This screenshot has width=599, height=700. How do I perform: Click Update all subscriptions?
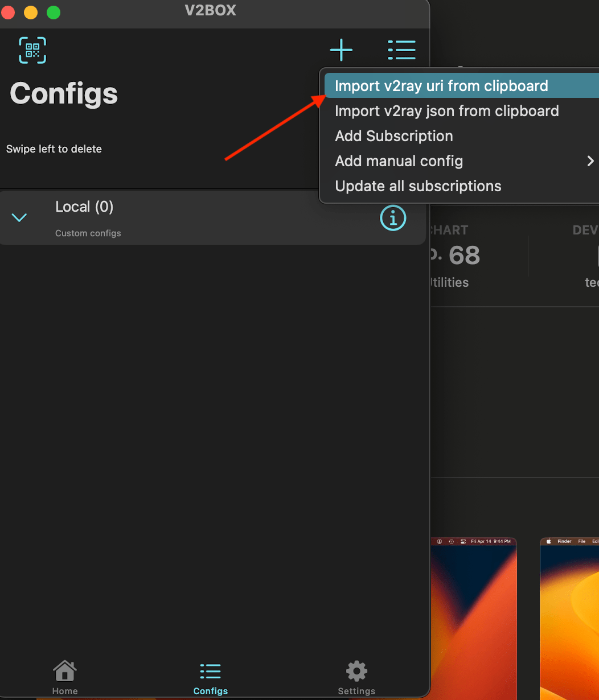[x=461, y=186]
